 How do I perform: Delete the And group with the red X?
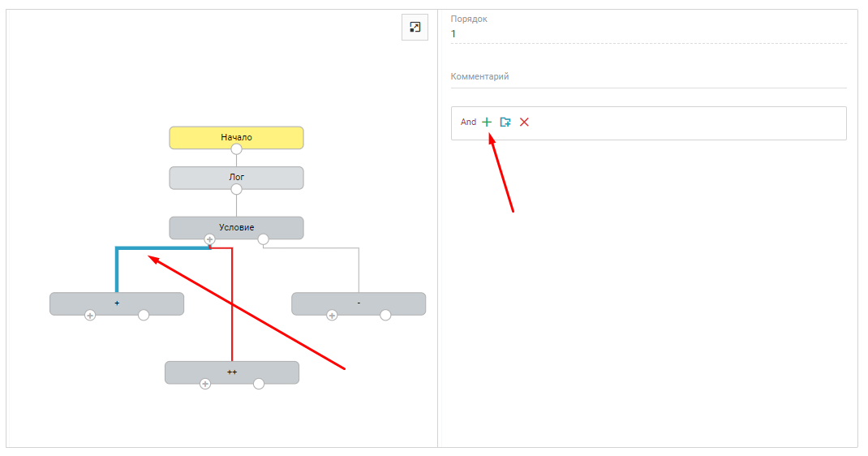coord(524,122)
